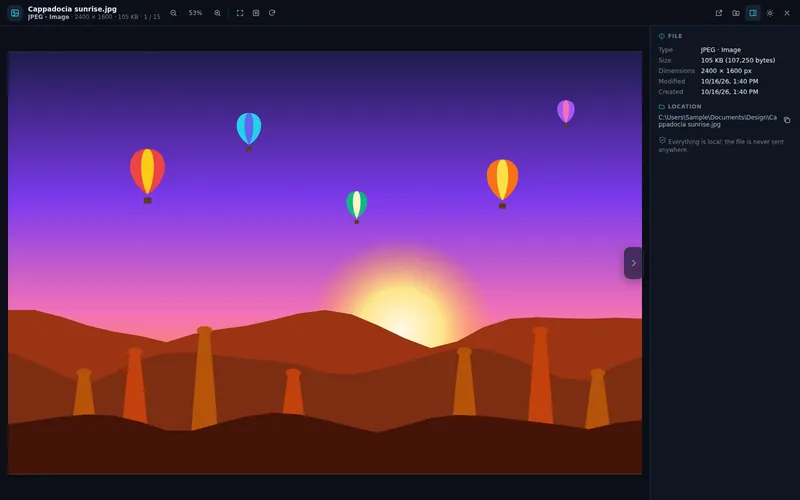Click the Created date value
This screenshot has width=800, height=500.
pos(729,92)
